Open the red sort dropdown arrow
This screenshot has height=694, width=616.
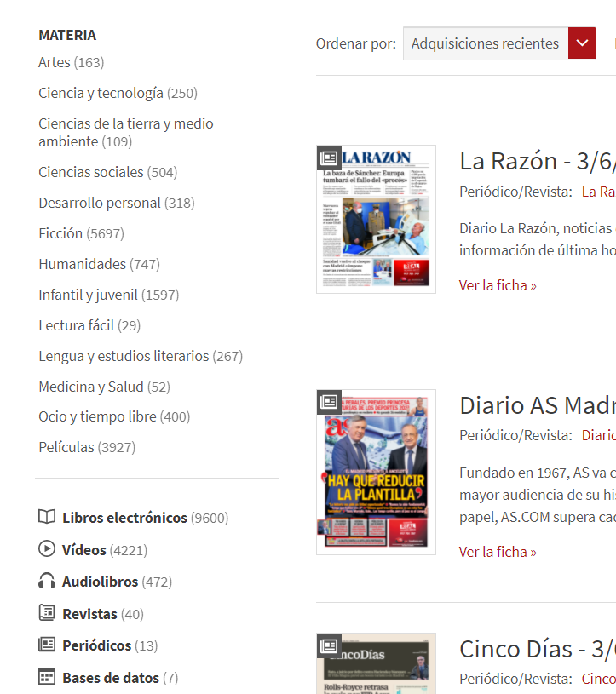click(582, 43)
